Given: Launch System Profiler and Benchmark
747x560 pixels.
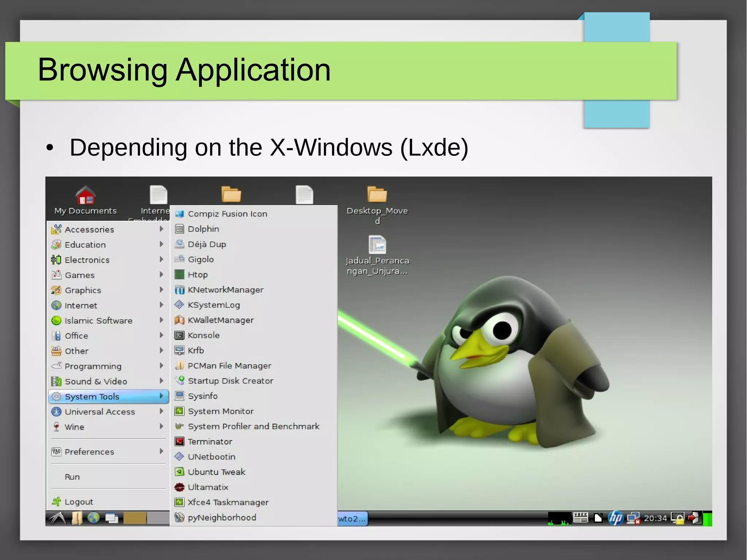Looking at the screenshot, I should point(253,426).
